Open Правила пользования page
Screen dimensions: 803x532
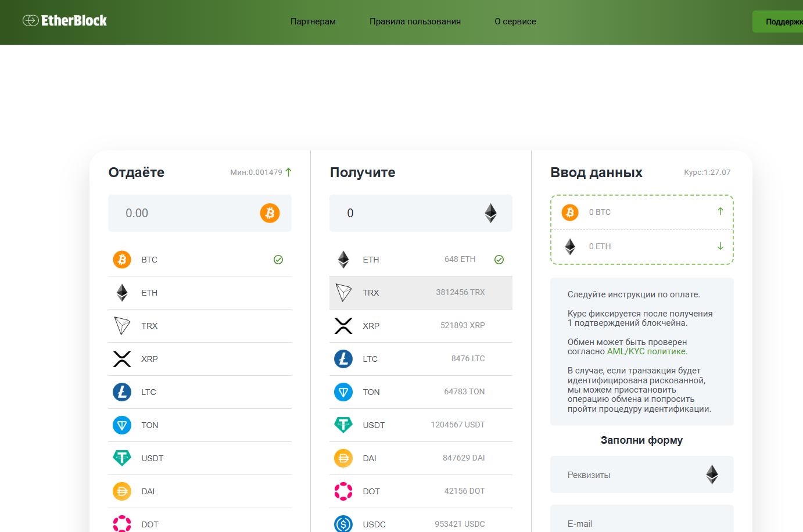click(415, 21)
